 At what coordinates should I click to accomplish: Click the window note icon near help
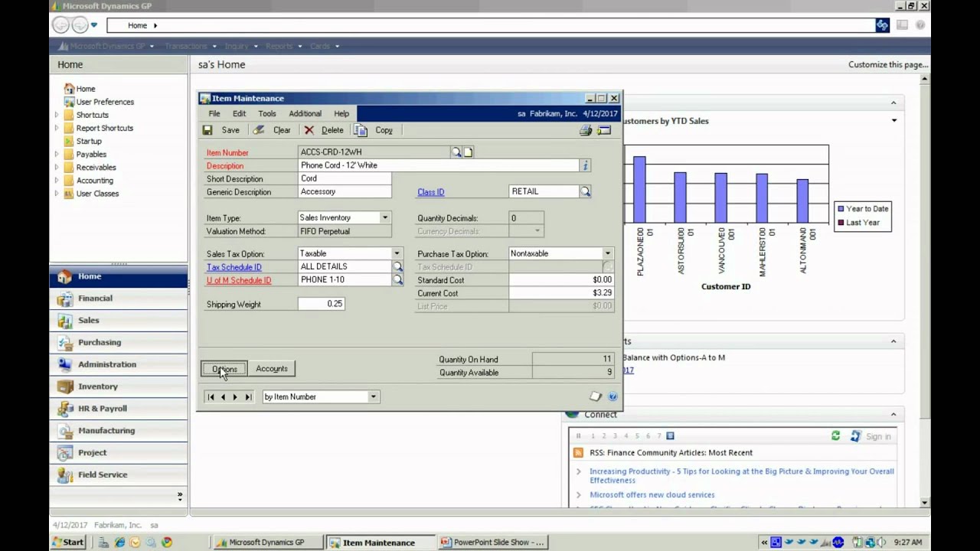596,396
